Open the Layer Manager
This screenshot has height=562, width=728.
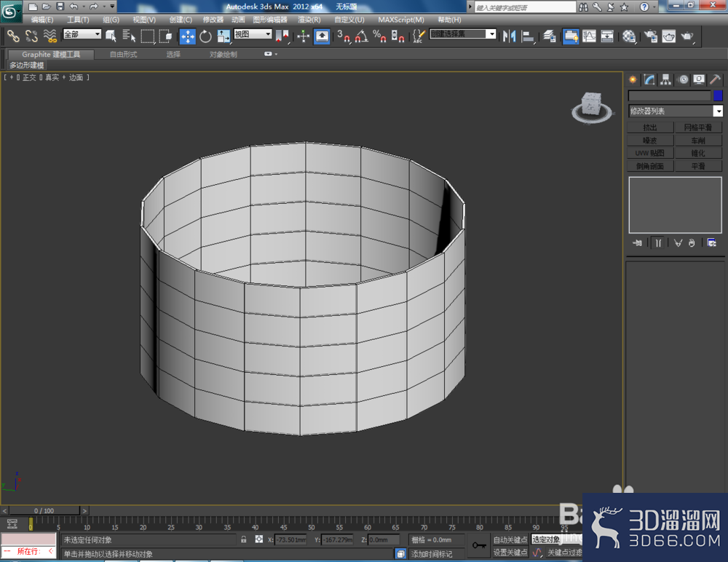click(x=550, y=36)
